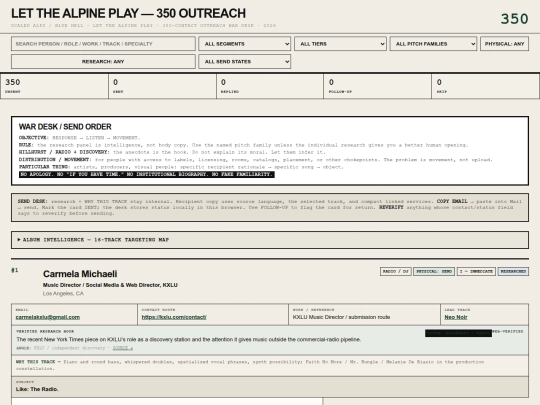Select the 0 Replied stat tile
The image size is (540, 405).
pos(270,86)
